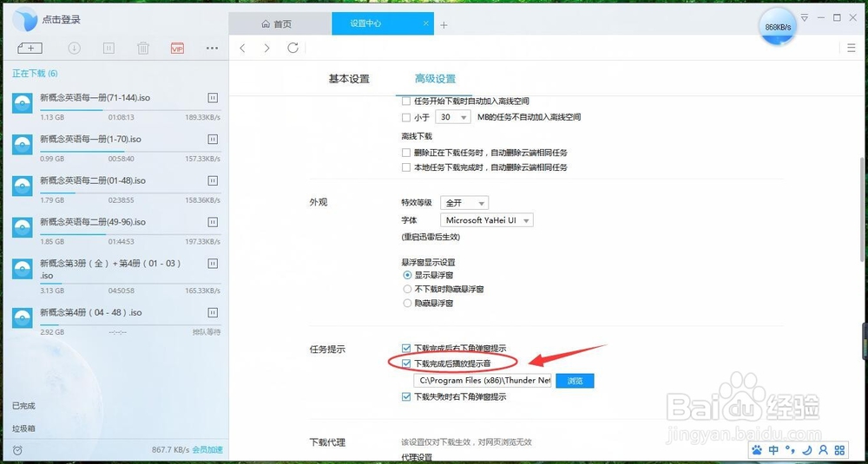868x464 pixels.
Task: Click the new download task icon
Action: [x=30, y=48]
